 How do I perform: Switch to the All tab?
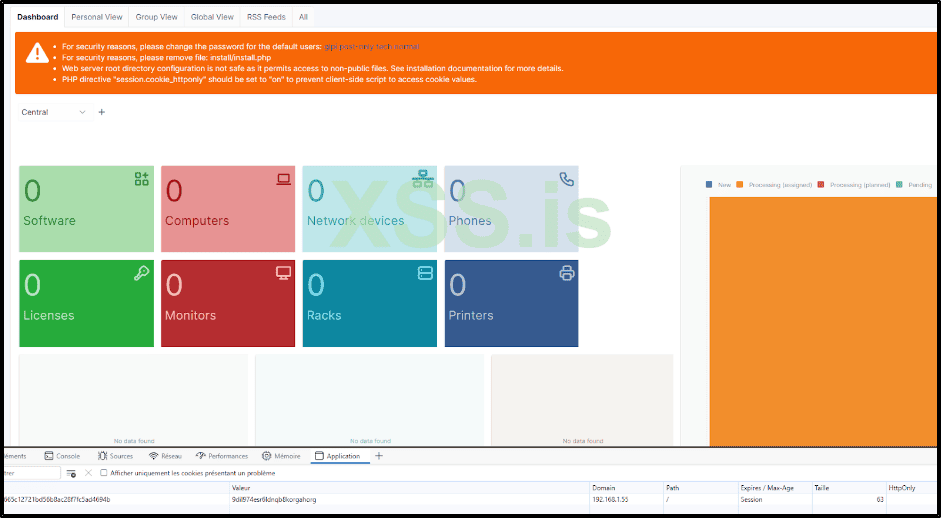coord(303,17)
